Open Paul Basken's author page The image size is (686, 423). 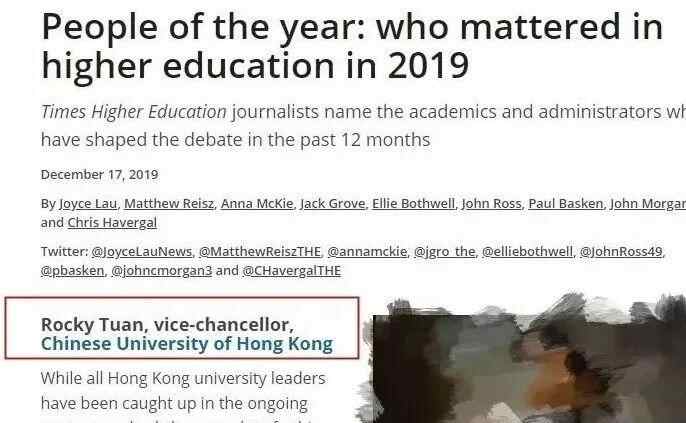coord(565,203)
